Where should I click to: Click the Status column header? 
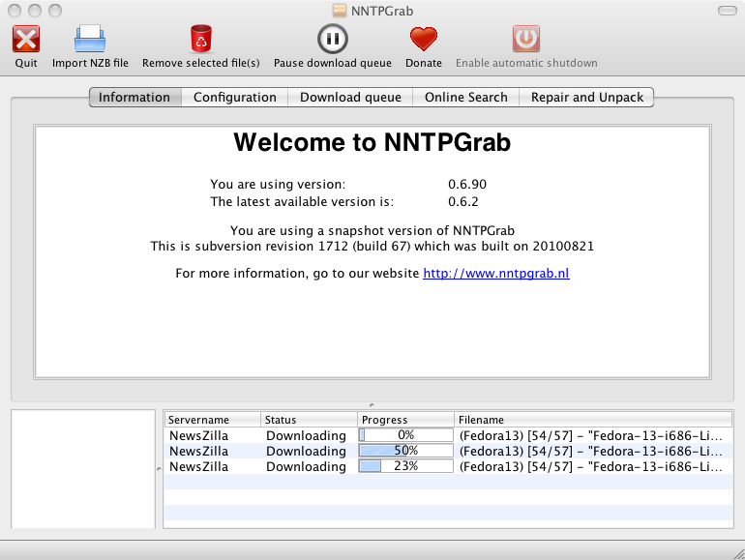308,420
